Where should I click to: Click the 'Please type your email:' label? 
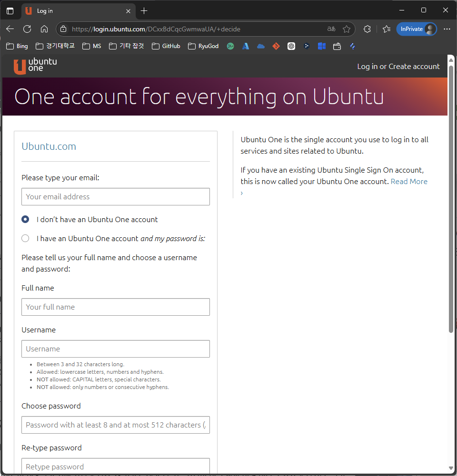pos(60,177)
